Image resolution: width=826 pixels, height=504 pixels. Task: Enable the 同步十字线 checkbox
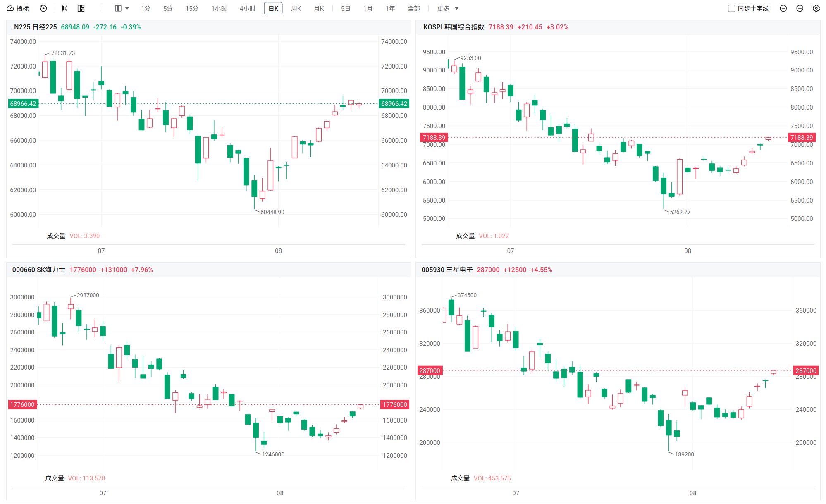(731, 8)
